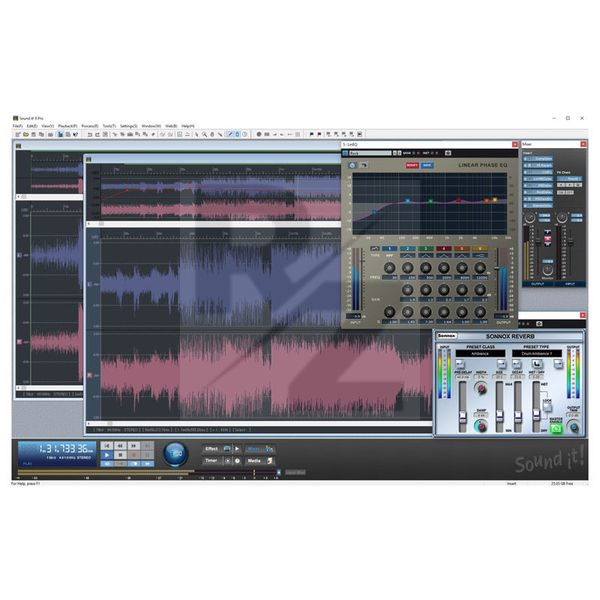Click the transport Stop button
The height and width of the screenshot is (600, 600).
[120, 455]
